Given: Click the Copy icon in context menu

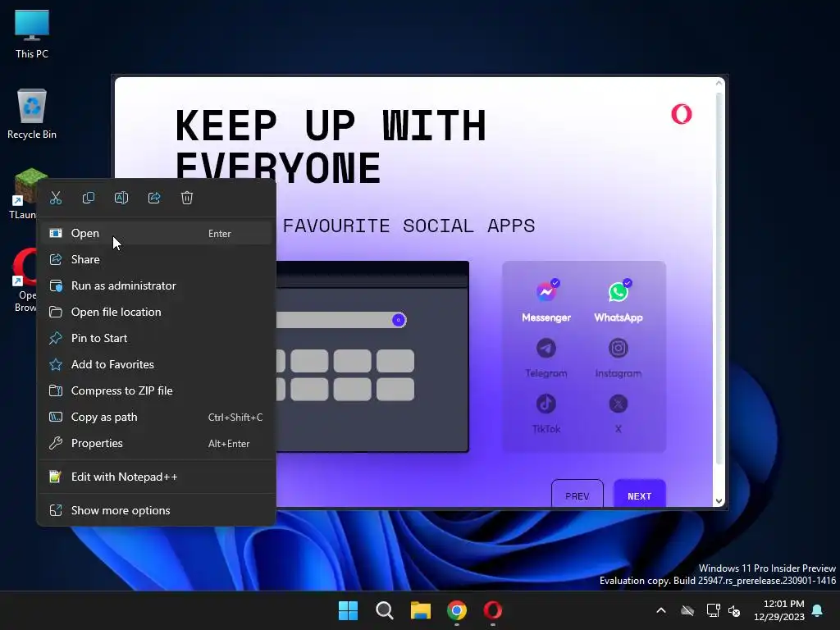Looking at the screenshot, I should click(x=89, y=199).
